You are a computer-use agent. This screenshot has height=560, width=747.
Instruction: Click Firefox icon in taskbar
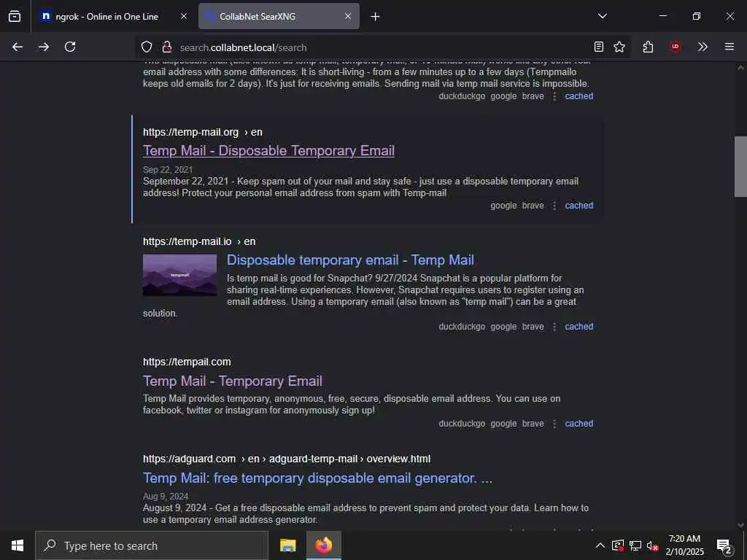tap(323, 545)
